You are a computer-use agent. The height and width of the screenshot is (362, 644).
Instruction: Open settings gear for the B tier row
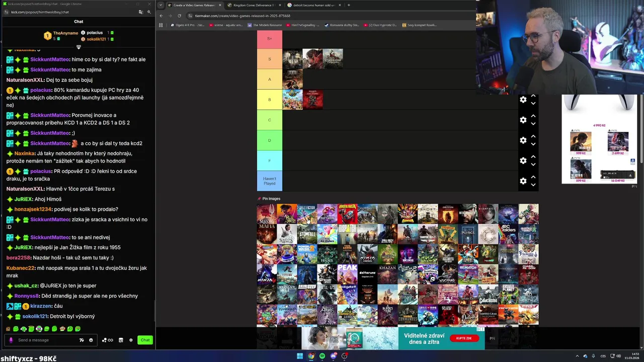(523, 100)
